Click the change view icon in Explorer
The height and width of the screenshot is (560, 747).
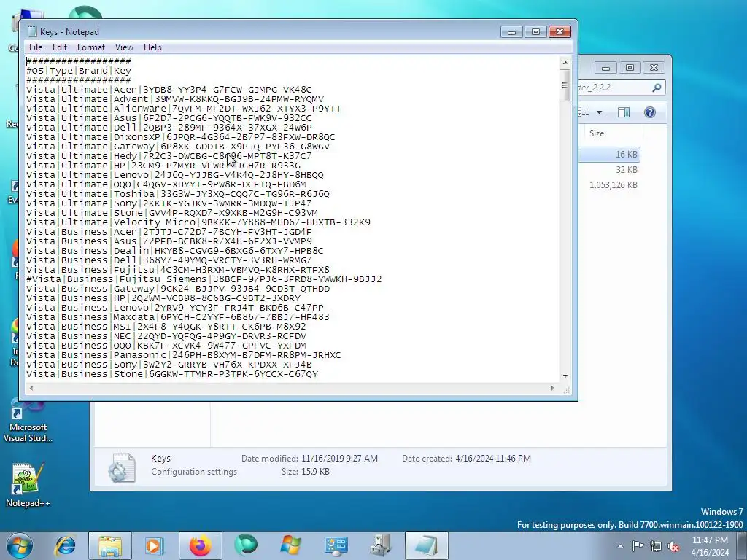pos(584,112)
